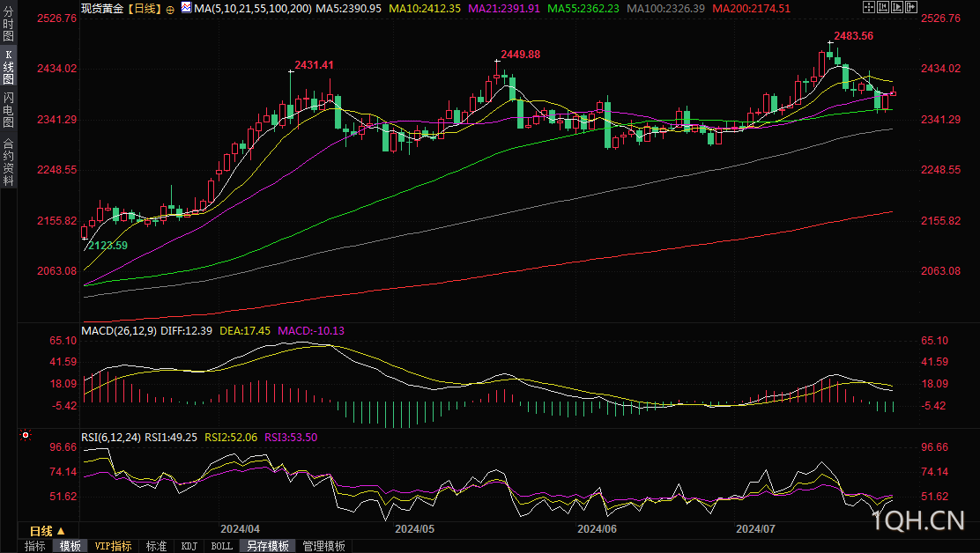This screenshot has width=980, height=553.
Task: Click MA(5,10,21,55,100,200) parameters label
Action: 253,9
